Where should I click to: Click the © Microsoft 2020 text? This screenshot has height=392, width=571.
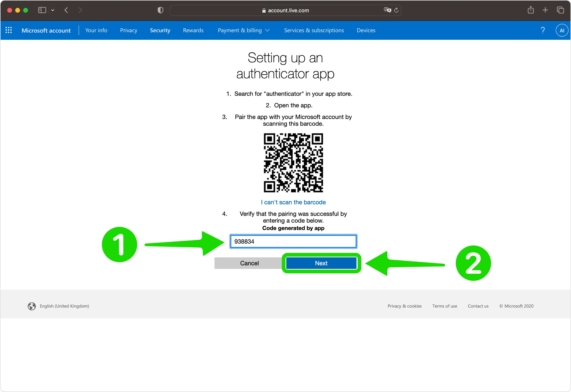click(517, 306)
